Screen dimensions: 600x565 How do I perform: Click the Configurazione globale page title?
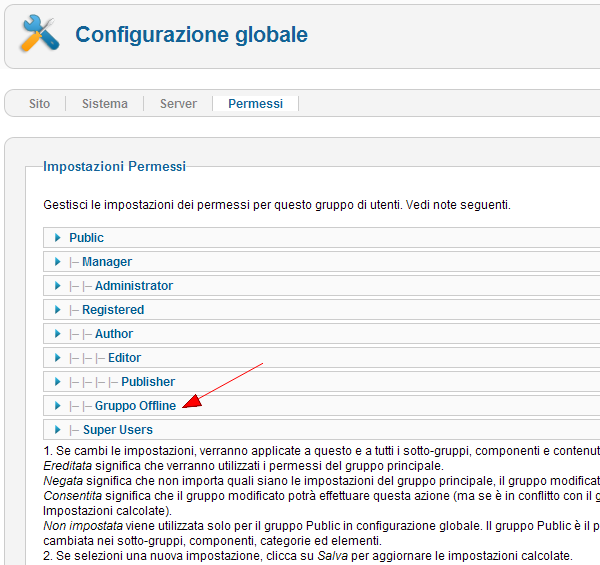click(x=191, y=34)
